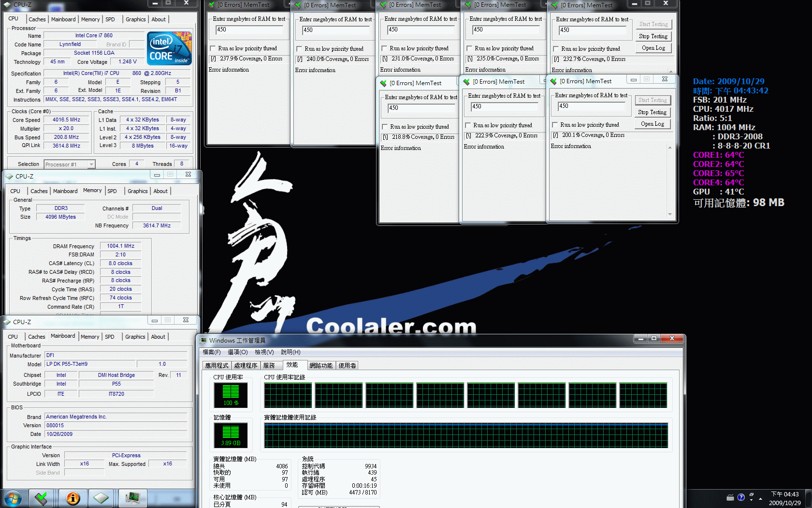Click the DRAM Frequency value 1004.1 MHz
The height and width of the screenshot is (508, 812).
click(x=121, y=246)
